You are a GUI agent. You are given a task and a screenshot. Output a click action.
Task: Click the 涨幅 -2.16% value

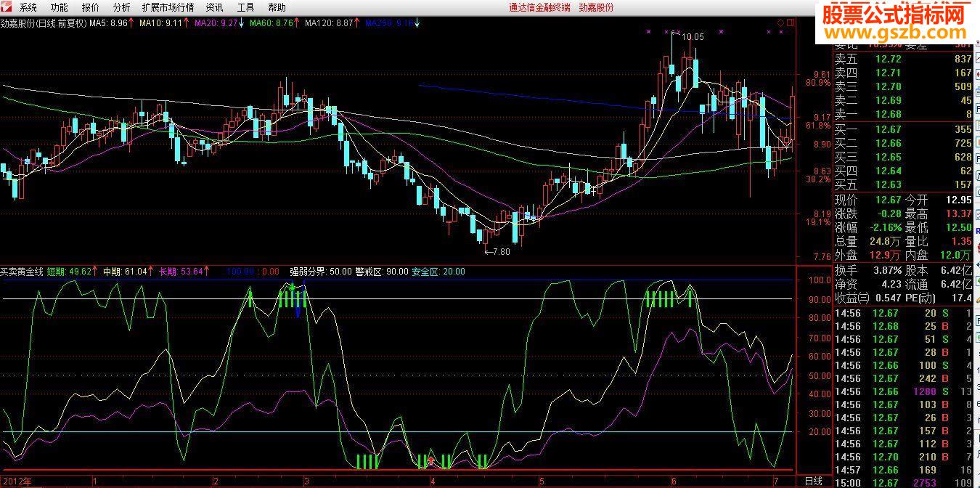click(x=884, y=227)
